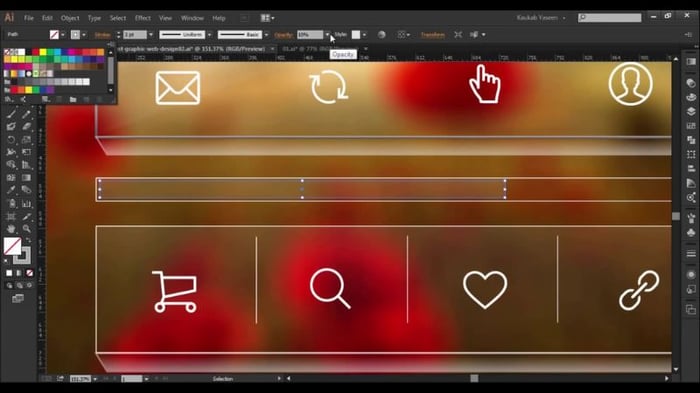Screen dimensions: 700x393
Task: Switch to Draw Normal mode
Action: click(x=9, y=285)
